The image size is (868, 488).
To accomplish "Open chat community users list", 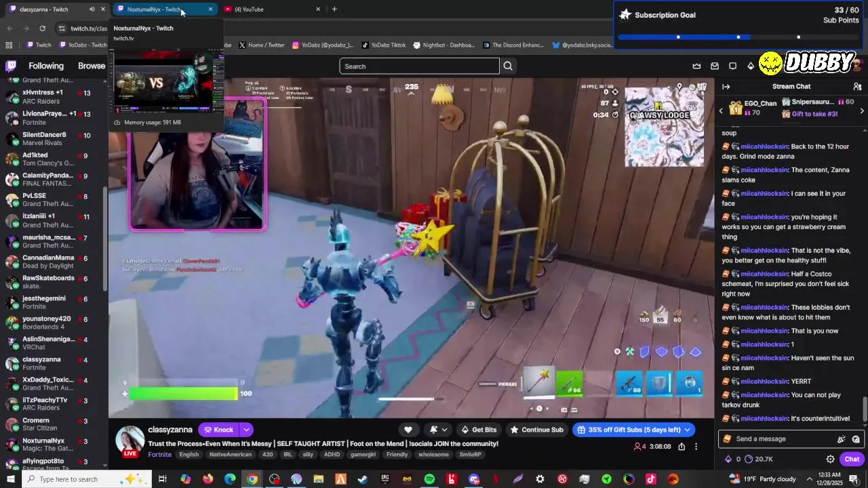I will [857, 87].
